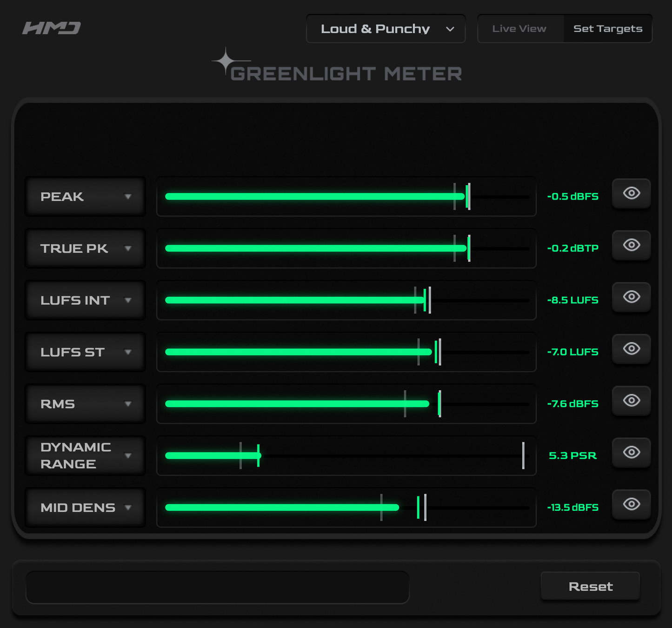
Task: Click the -7.0 LUFS short-term value
Action: pos(572,352)
